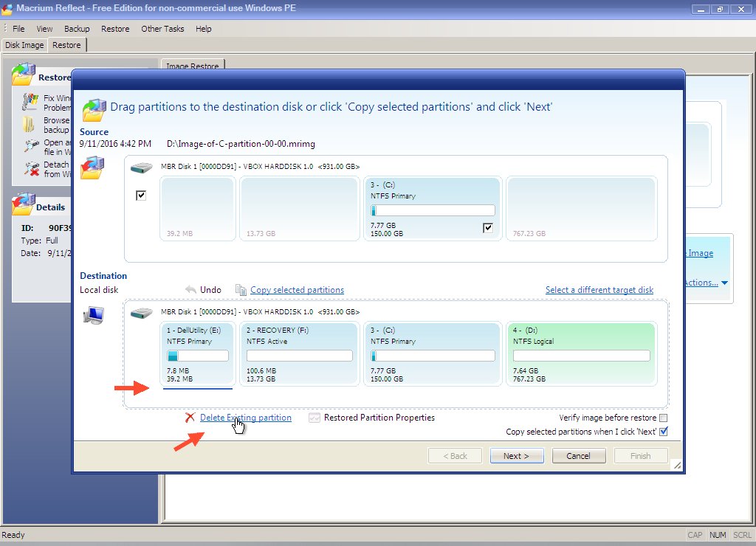
Task: Uncheck the source disk checkbox
Action: pyautogui.click(x=141, y=196)
